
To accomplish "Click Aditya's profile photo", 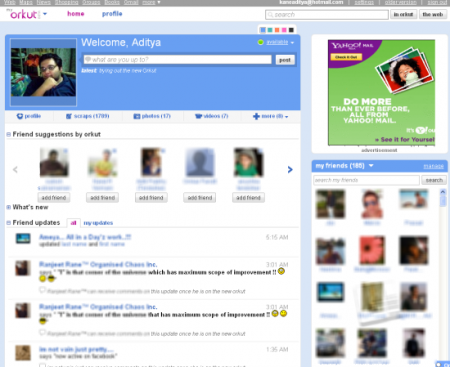I will [x=43, y=72].
